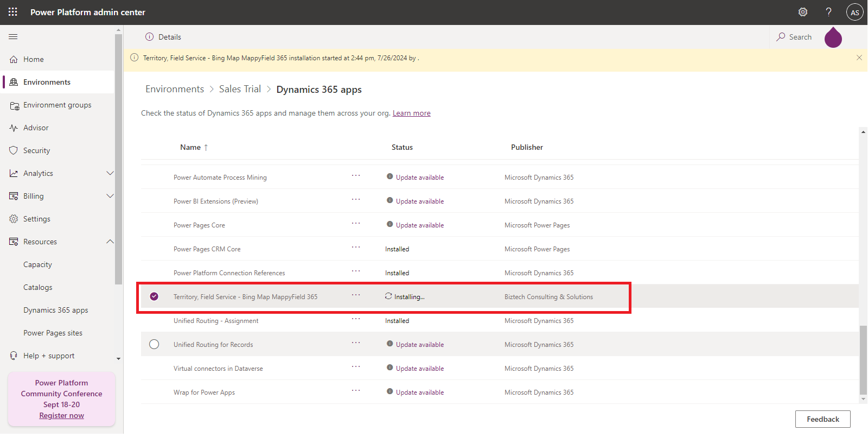Open more options for Unified Routing for Records
868x437 pixels.
click(356, 343)
